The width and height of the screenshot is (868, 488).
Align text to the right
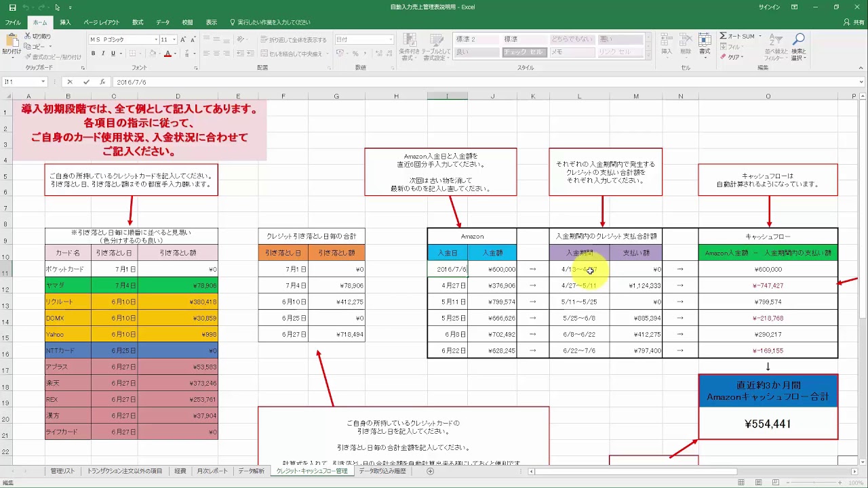(226, 54)
